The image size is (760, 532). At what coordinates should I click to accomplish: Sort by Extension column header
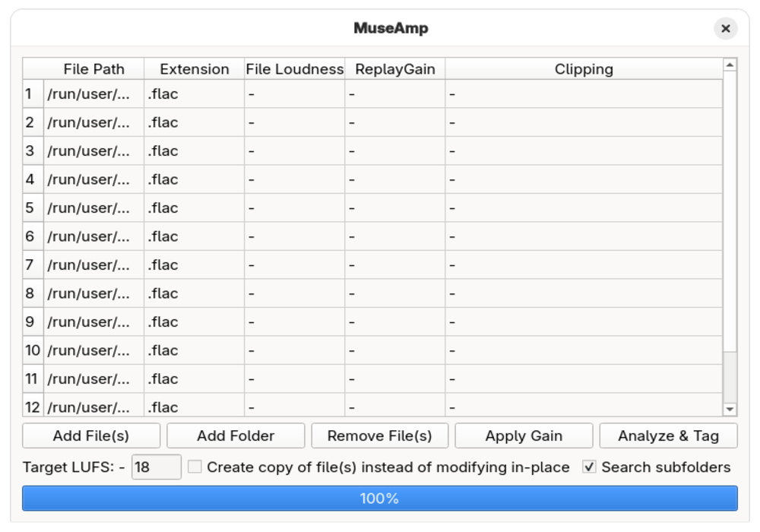(x=195, y=69)
